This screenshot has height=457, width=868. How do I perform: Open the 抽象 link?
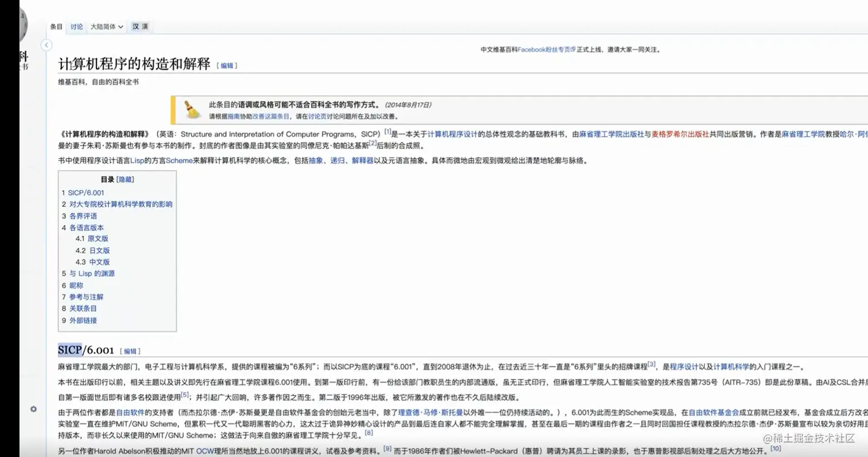(x=316, y=161)
